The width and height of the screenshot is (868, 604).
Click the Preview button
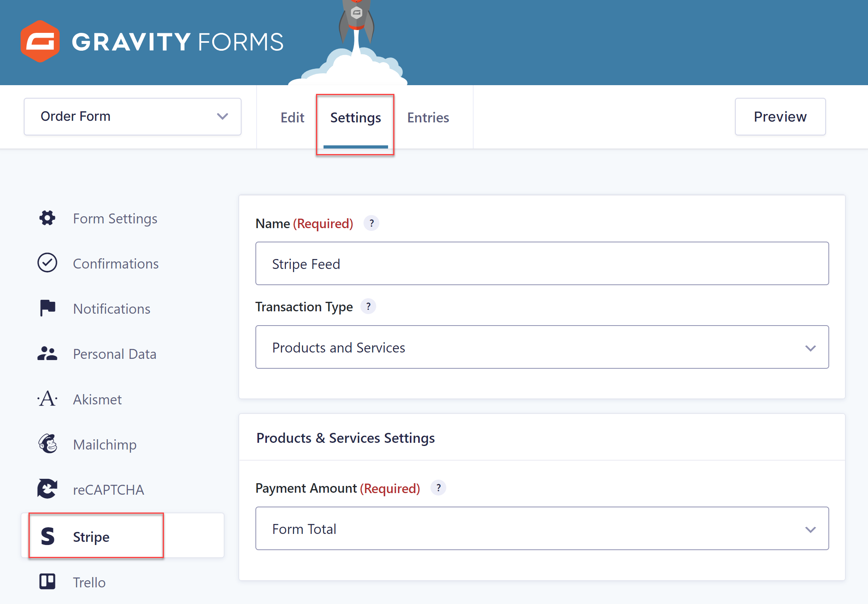[780, 116]
